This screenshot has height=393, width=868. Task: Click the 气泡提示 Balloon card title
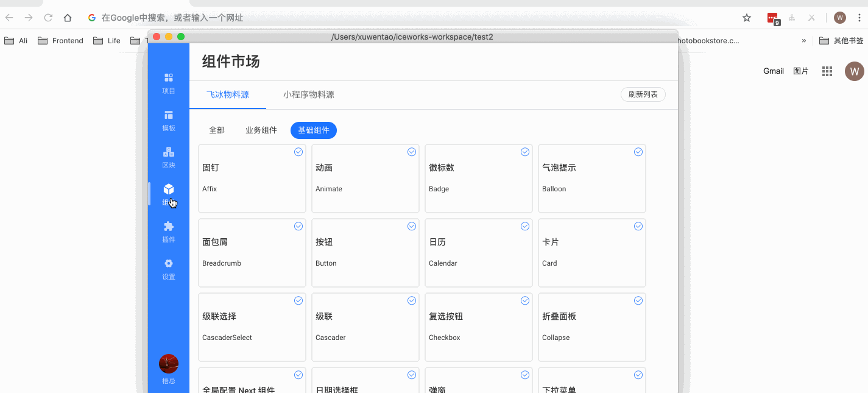[x=559, y=168]
